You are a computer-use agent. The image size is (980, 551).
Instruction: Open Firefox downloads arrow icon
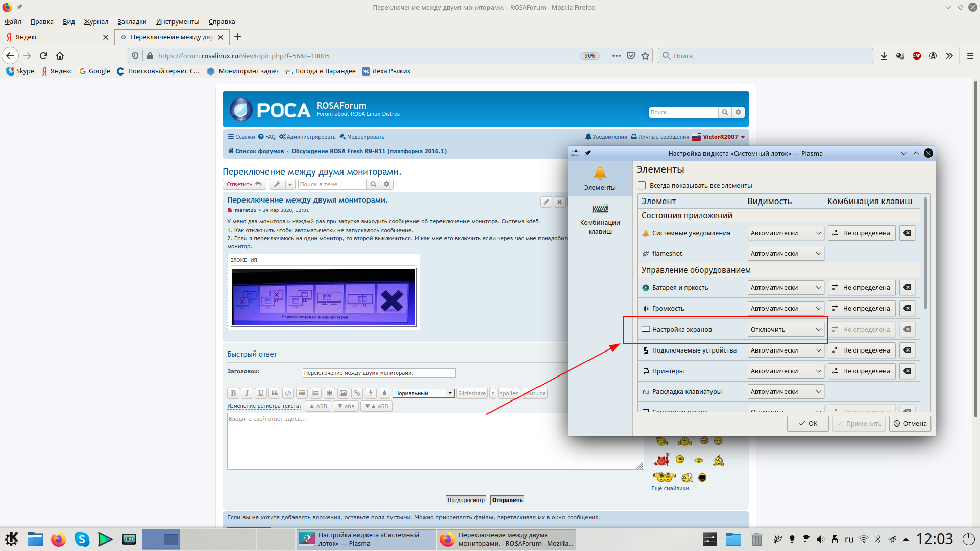point(884,56)
